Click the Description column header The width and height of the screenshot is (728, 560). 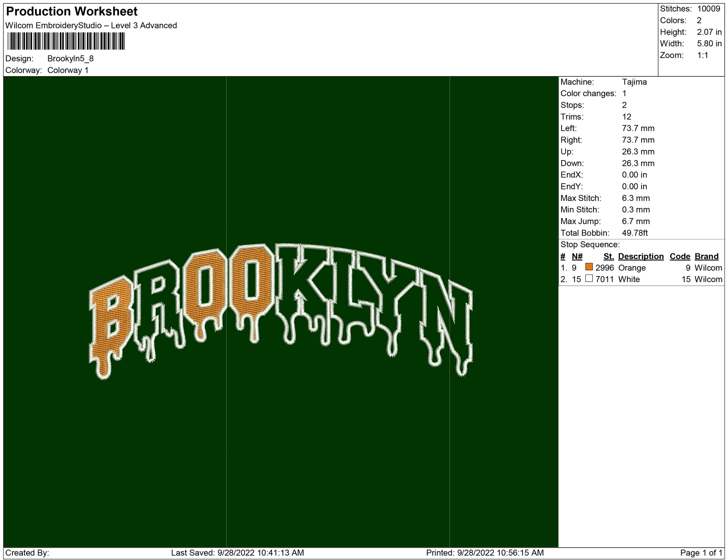(640, 256)
